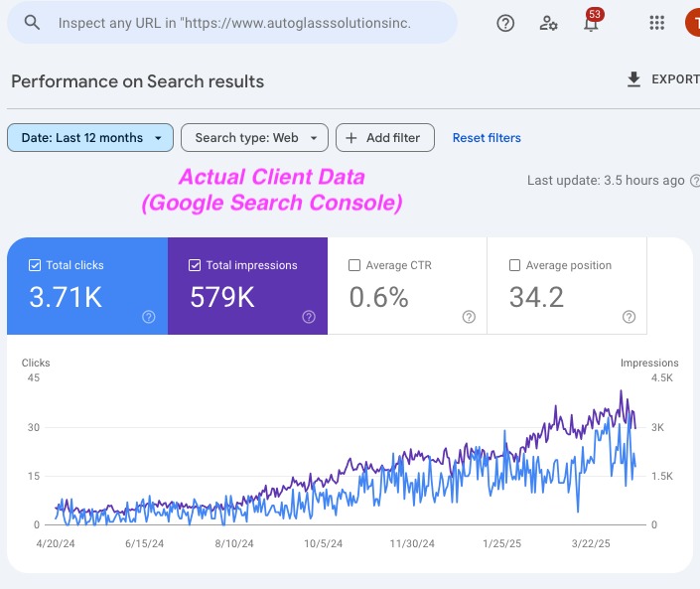This screenshot has width=700, height=589.
Task: Open the Search type: Web dropdown
Action: (254, 138)
